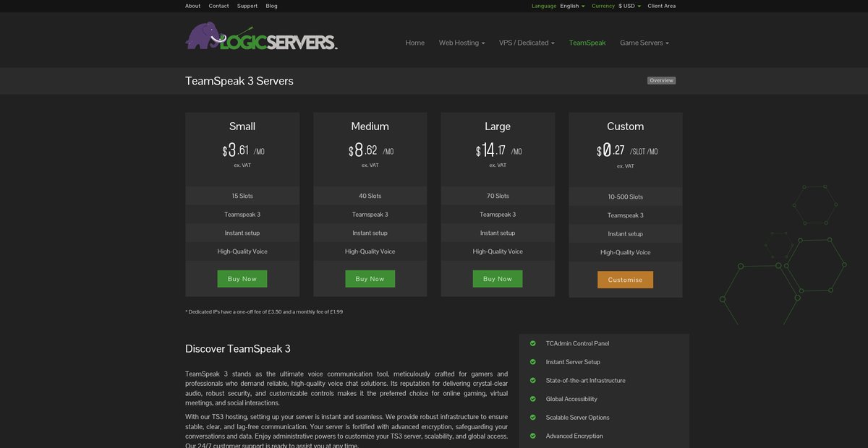Image resolution: width=868 pixels, height=448 pixels.
Task: Click the $0.27 /SLOT/MO price
Action: tap(627, 150)
